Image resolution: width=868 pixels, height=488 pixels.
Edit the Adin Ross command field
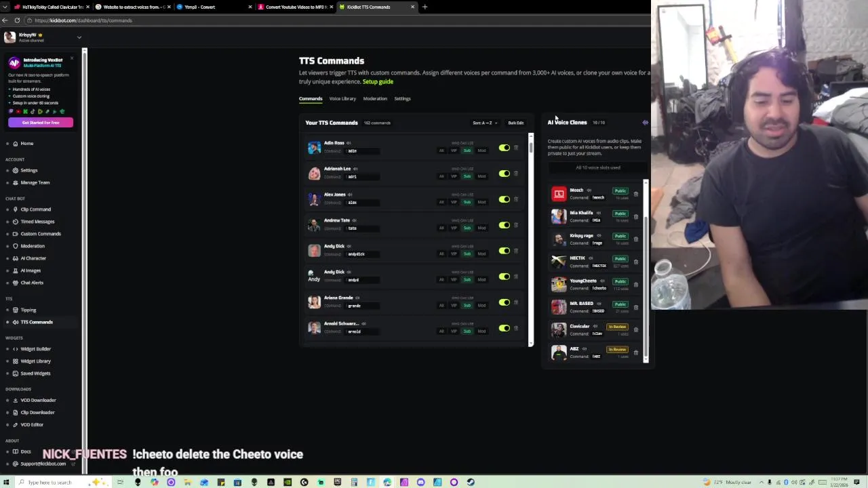point(361,150)
